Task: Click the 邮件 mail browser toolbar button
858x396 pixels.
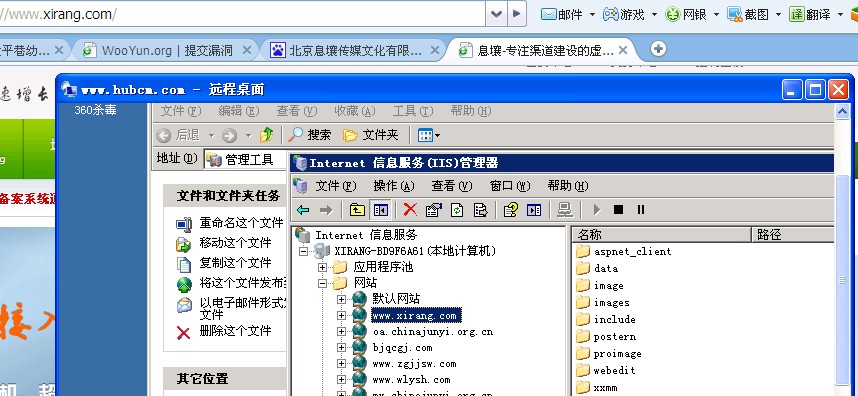Action: [x=562, y=14]
